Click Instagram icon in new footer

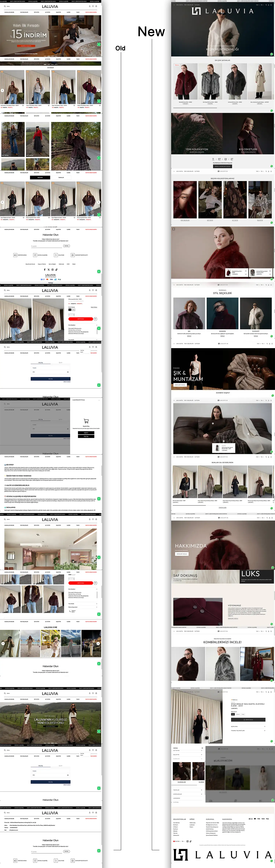187,841
